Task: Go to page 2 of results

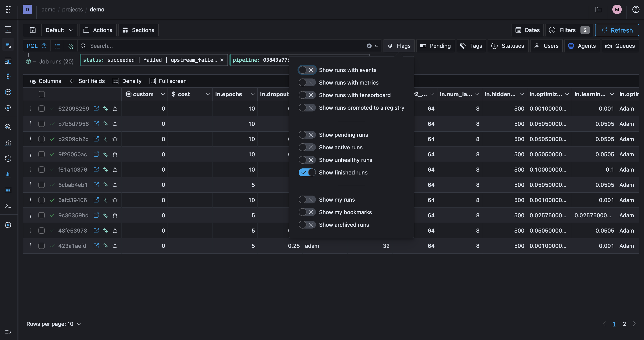Action: 624,324
